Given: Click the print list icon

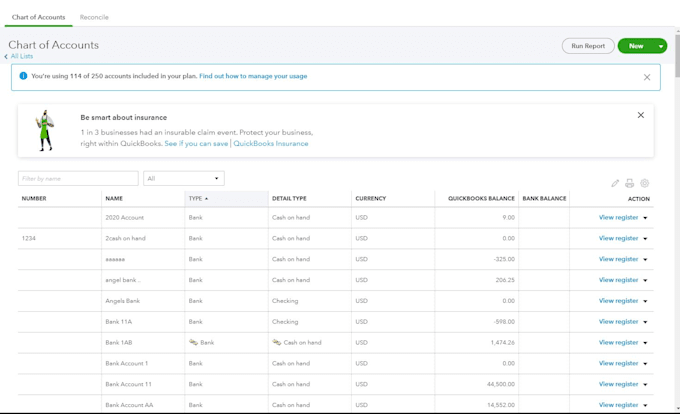Looking at the screenshot, I should 629,183.
